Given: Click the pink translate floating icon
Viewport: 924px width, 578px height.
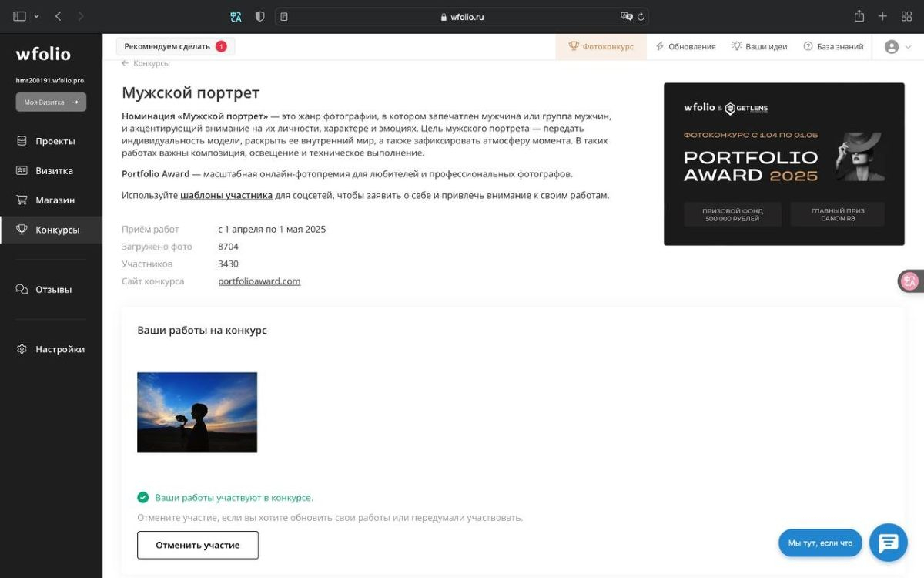Looking at the screenshot, I should click(911, 281).
